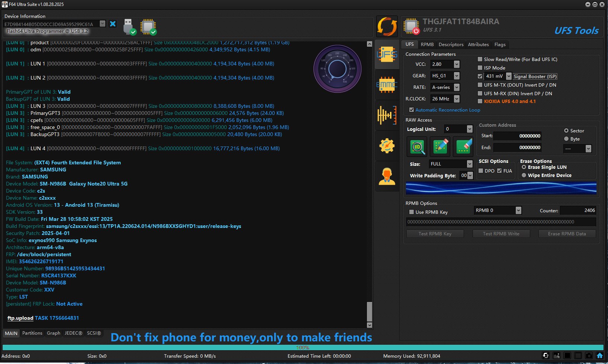608x364 pixels.
Task: Click the orange refresh arrows icon
Action: [x=387, y=27]
